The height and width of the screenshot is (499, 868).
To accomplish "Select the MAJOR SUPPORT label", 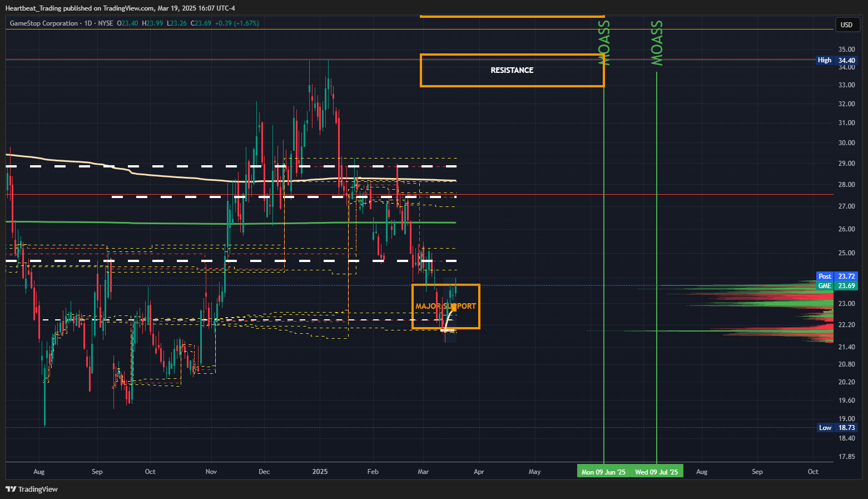I will (x=446, y=306).
